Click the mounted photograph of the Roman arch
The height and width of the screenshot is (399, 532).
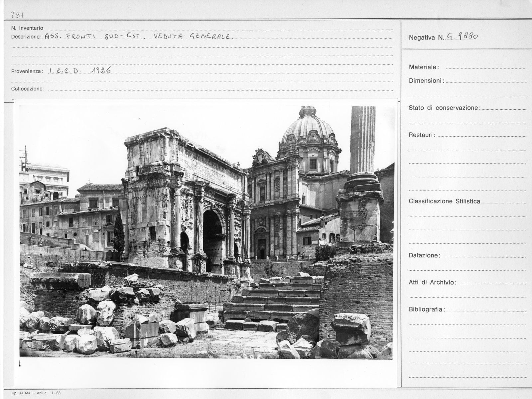[x=206, y=232]
